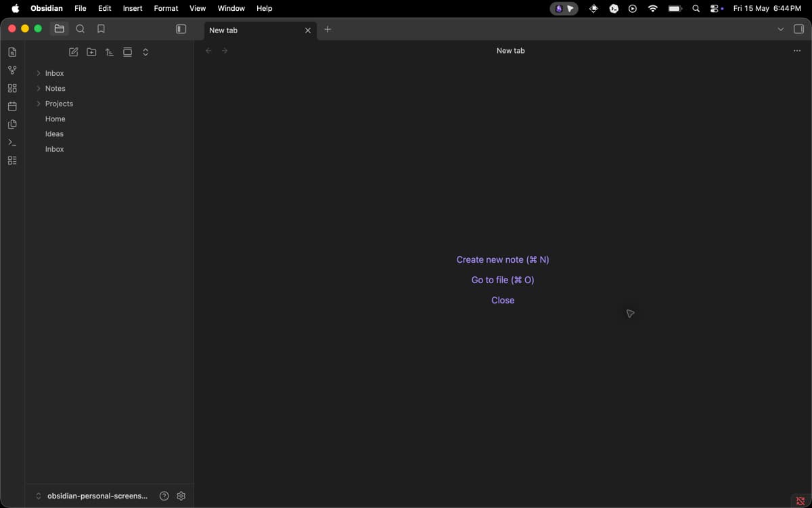
Task: Close the New tab tab
Action: pyautogui.click(x=308, y=30)
